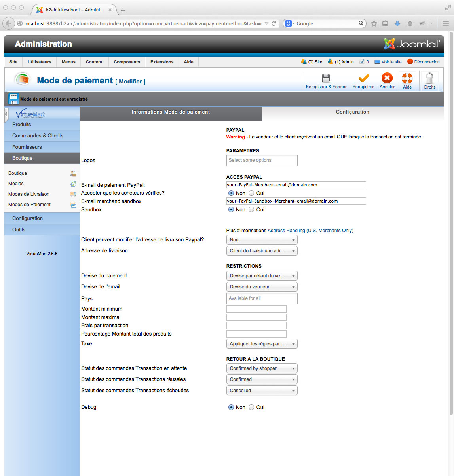
Task: Open the Fournisseurs sidebar section
Action: (x=42, y=147)
